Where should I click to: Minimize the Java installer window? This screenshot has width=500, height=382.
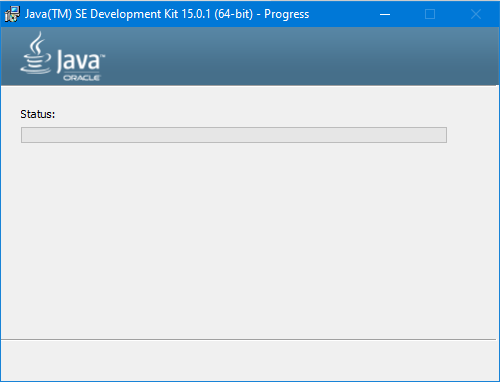coord(385,14)
